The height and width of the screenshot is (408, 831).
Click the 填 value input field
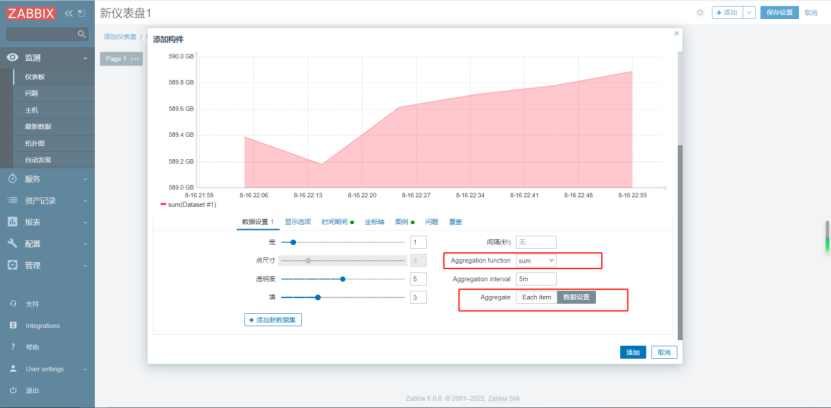(418, 297)
